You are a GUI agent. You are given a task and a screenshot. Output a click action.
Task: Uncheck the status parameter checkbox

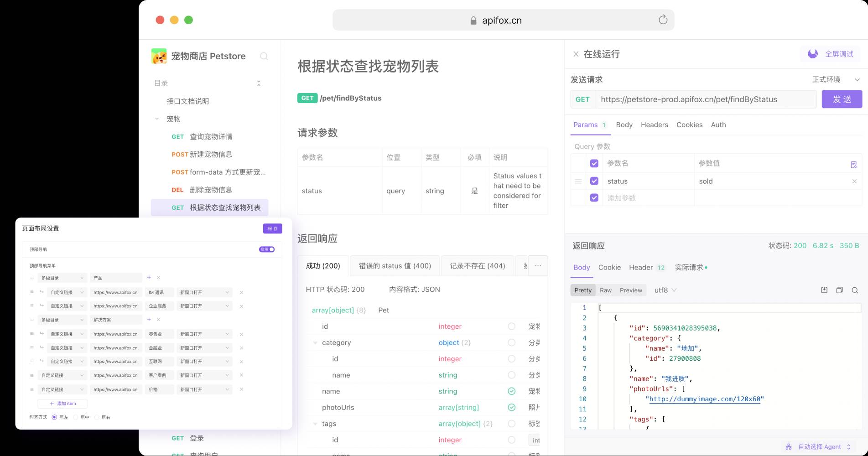(594, 181)
